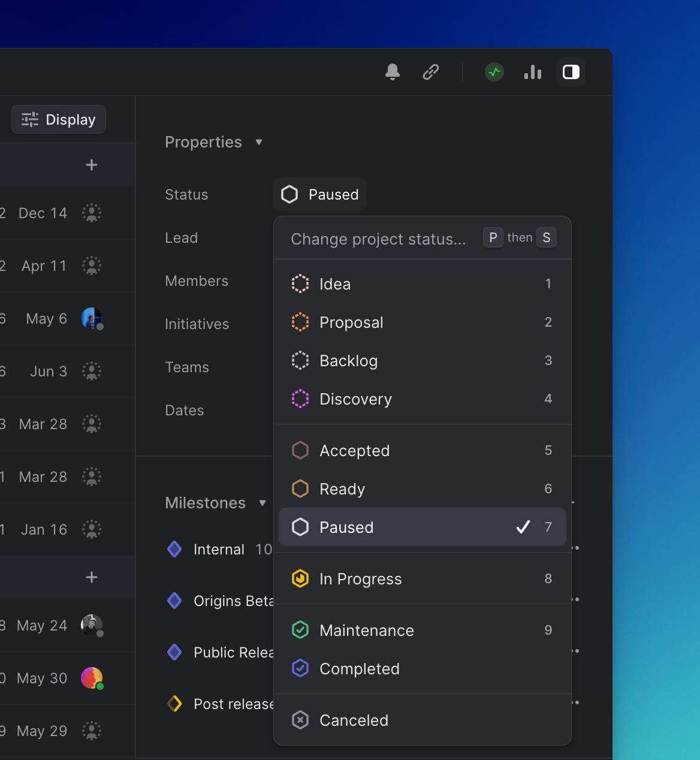Image resolution: width=700 pixels, height=760 pixels.
Task: Click assignee avatar on May 30 row
Action: (92, 678)
